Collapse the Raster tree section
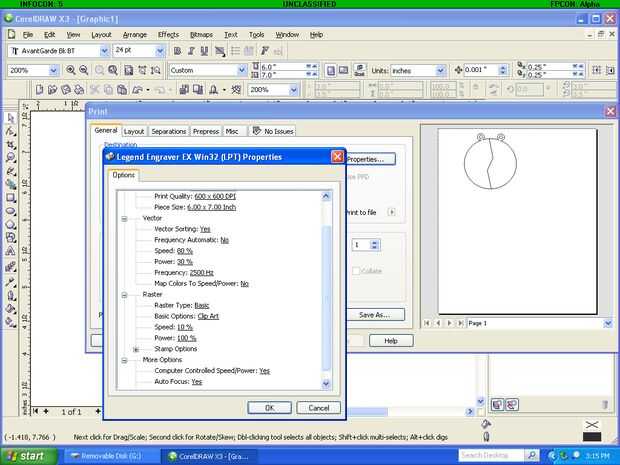Image resolution: width=620 pixels, height=465 pixels. (x=124, y=295)
